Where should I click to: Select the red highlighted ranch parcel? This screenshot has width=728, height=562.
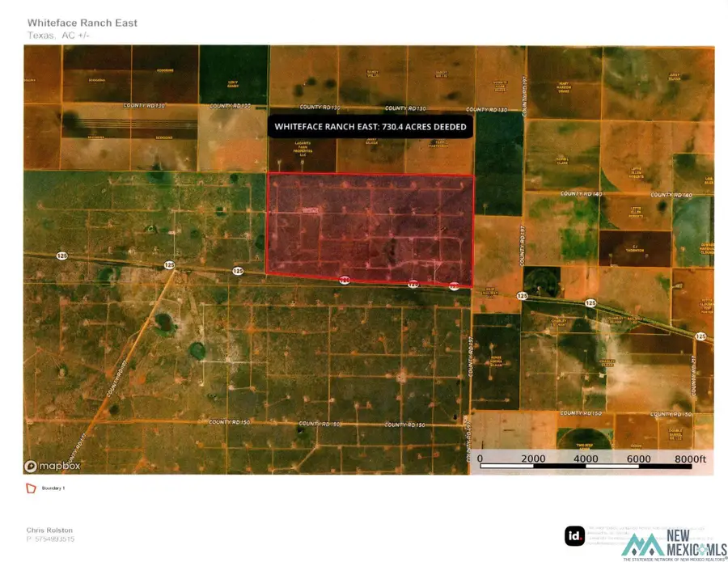click(370, 230)
